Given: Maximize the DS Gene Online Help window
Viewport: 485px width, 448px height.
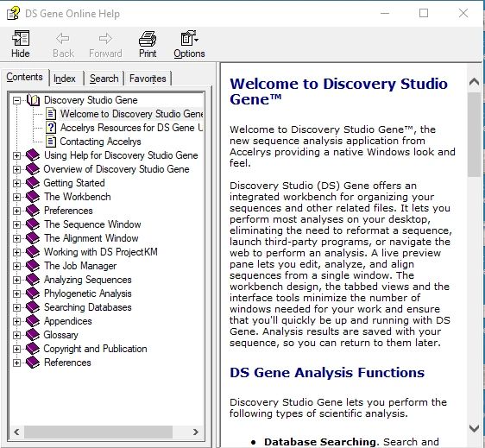Looking at the screenshot, I should [424, 13].
